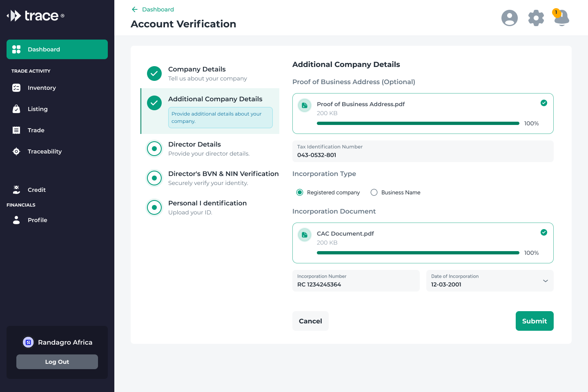
Task: Click the Listing shopping bag icon
Action: (16, 109)
